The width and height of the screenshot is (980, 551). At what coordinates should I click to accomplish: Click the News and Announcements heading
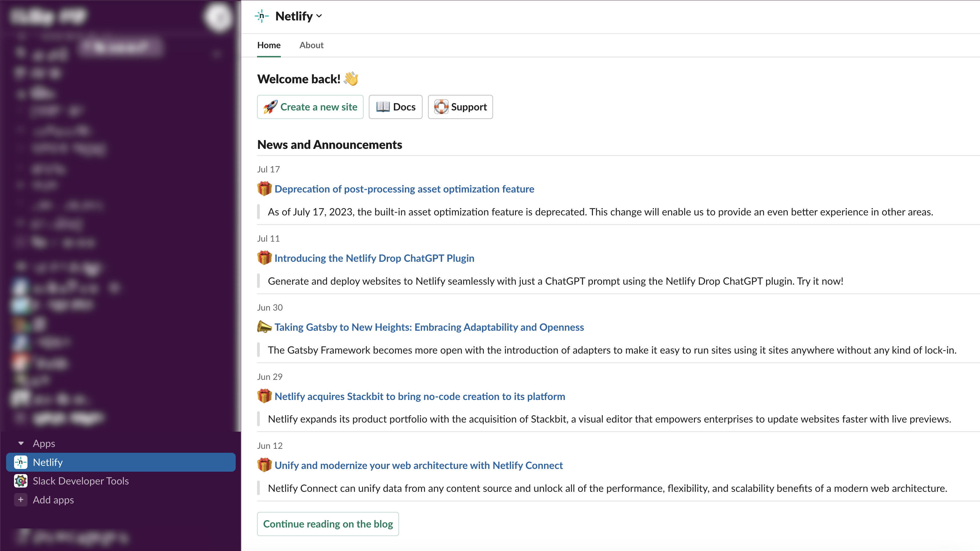(329, 145)
